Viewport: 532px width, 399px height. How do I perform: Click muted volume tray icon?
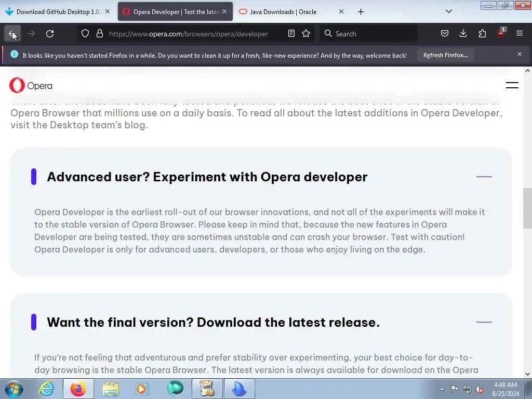pos(480,389)
